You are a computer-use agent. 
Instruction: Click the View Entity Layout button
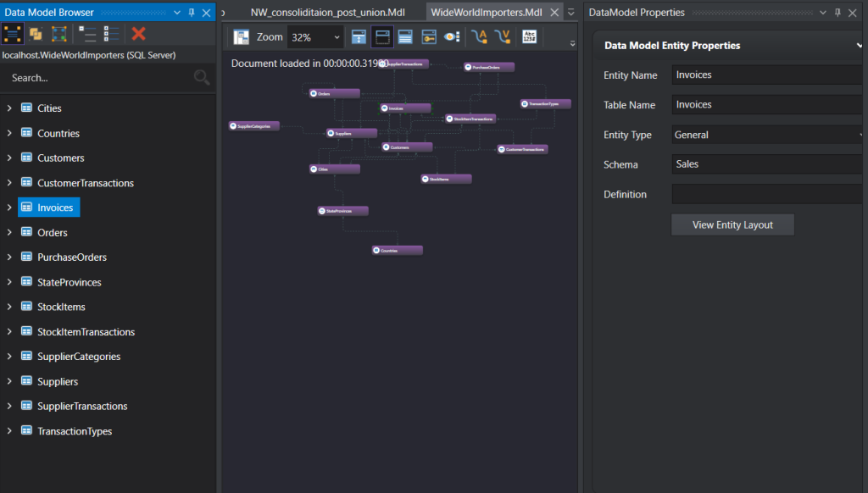click(732, 224)
